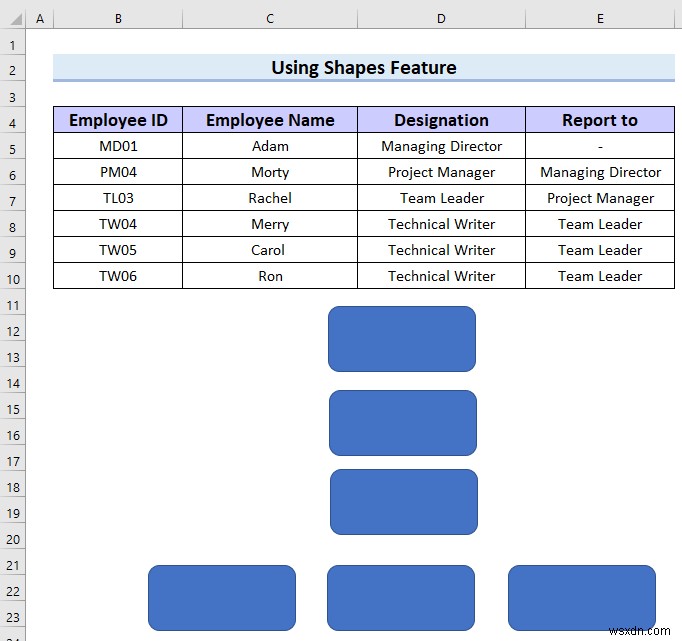Click Team Leader in Carol's Report to cell
The width and height of the screenshot is (682, 641).
(600, 250)
